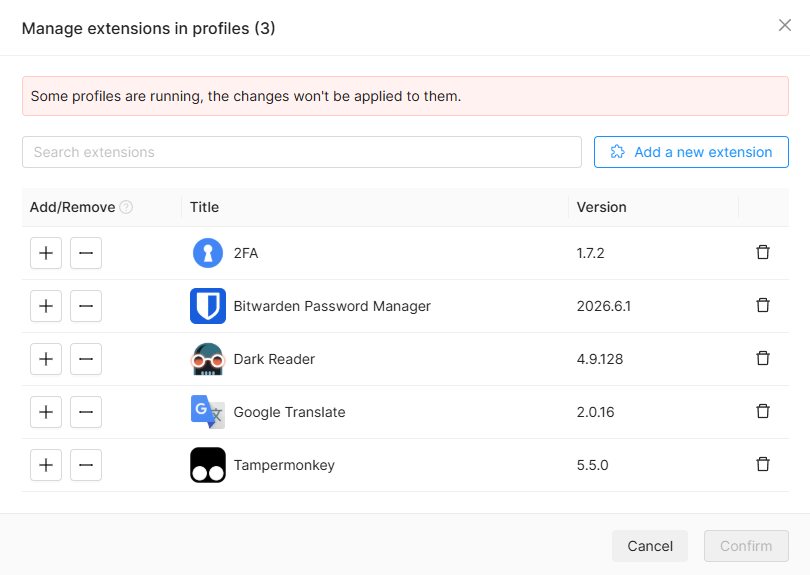
Task: Cancel the extension changes
Action: (650, 546)
